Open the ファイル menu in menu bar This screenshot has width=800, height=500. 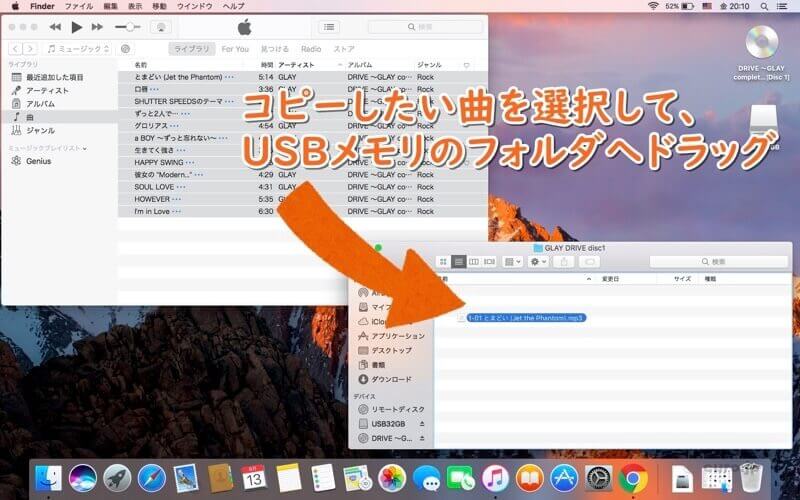pyautogui.click(x=79, y=6)
